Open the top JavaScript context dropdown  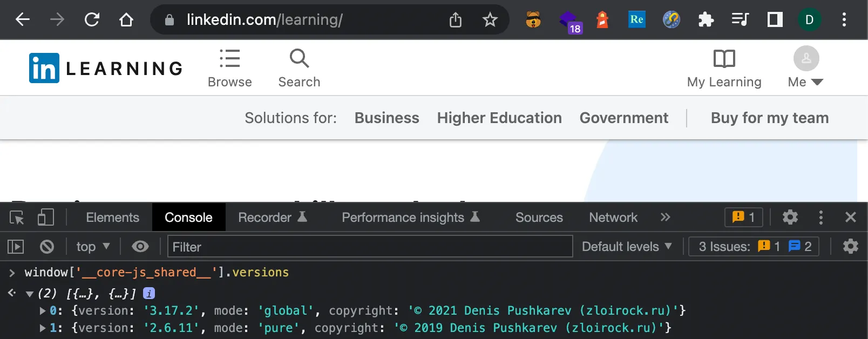pos(93,247)
